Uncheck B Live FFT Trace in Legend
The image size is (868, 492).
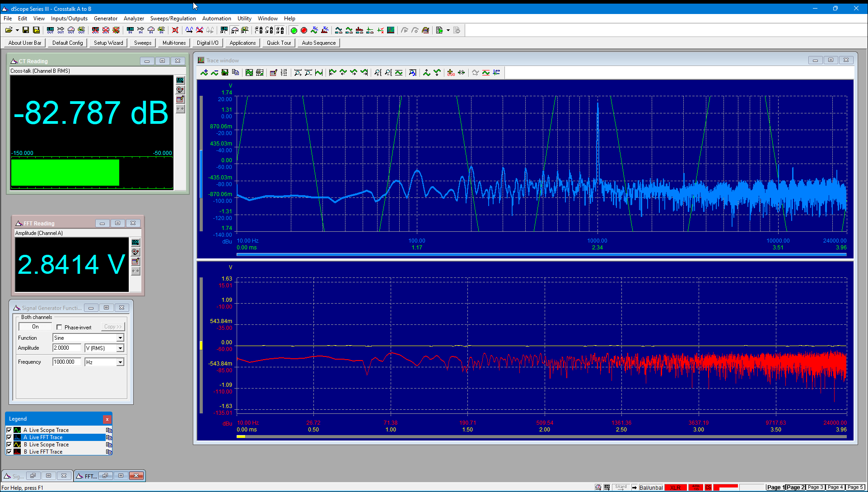(9, 452)
